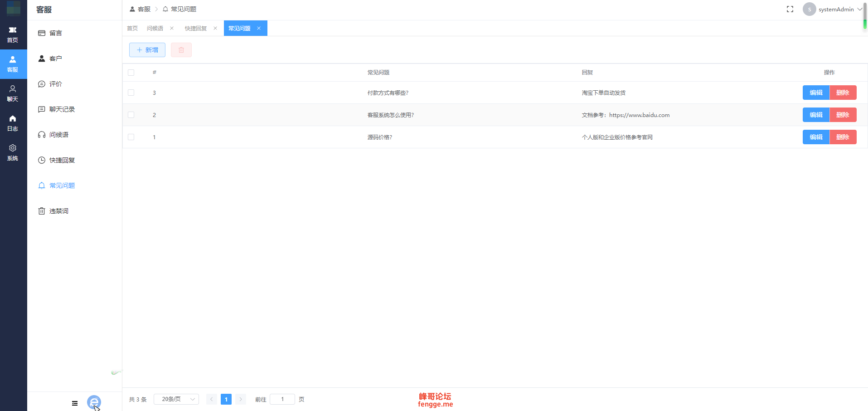Click the 客服系统怎么使用? question text

[x=391, y=115]
